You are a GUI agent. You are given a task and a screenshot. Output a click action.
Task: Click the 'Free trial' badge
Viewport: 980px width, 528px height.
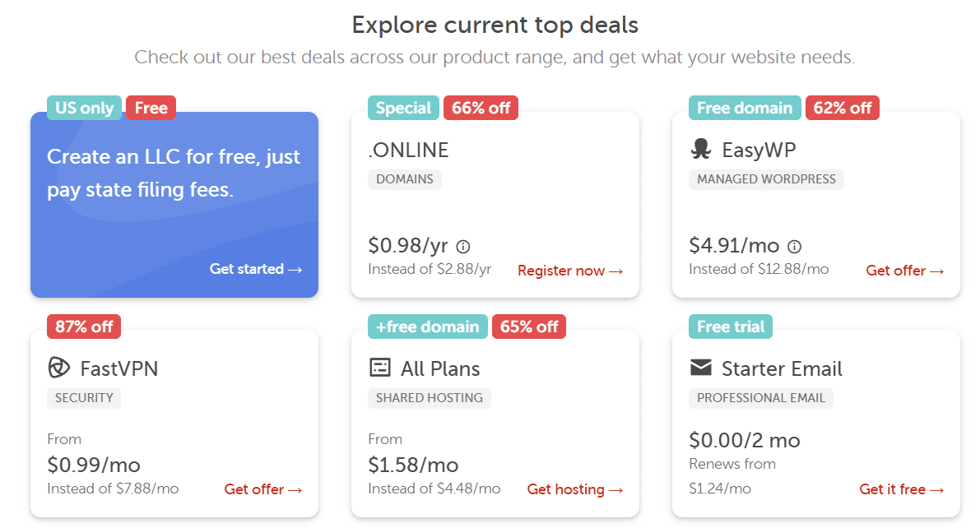[x=731, y=327]
